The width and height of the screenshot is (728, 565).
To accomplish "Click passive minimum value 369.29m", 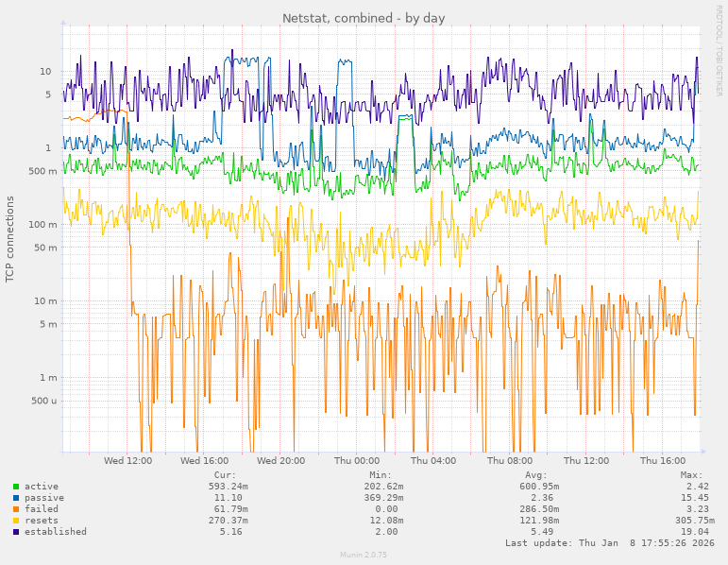I will pos(383,498).
